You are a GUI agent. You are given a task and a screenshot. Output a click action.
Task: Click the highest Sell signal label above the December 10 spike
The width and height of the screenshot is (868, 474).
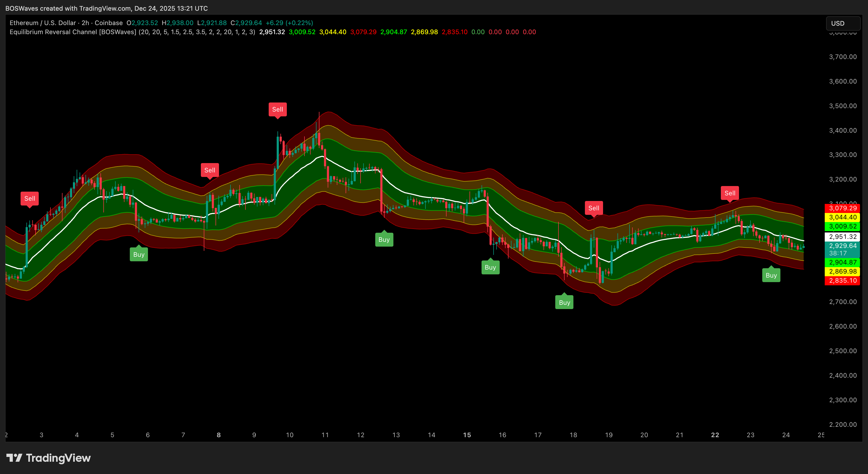pos(277,109)
